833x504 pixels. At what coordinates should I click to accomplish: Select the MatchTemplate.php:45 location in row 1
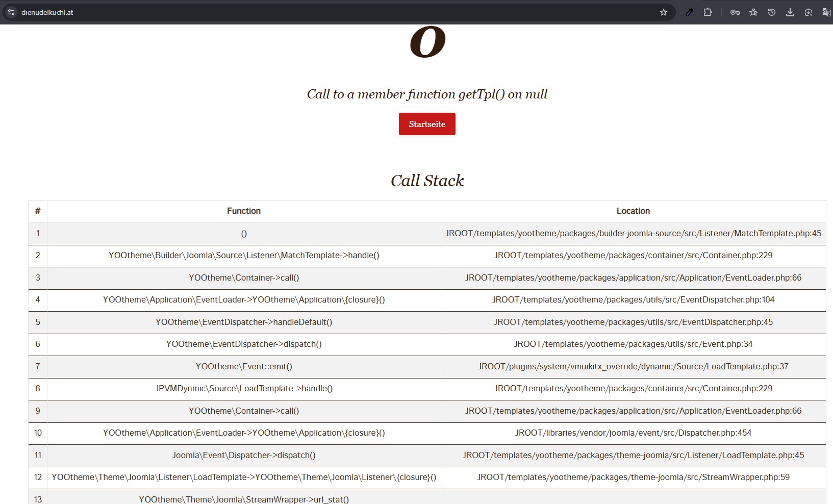click(633, 233)
